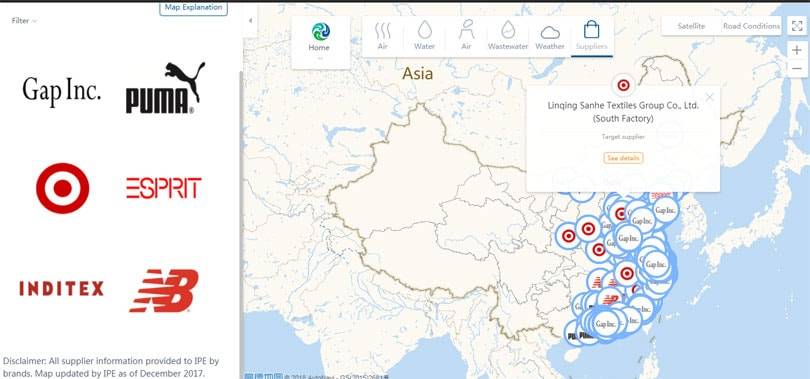The width and height of the screenshot is (810, 379).
Task: Filter by the PUMA brand logo
Action: (165, 88)
